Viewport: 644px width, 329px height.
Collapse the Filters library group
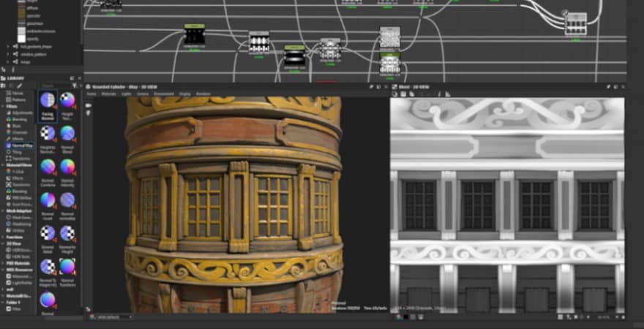pos(2,106)
